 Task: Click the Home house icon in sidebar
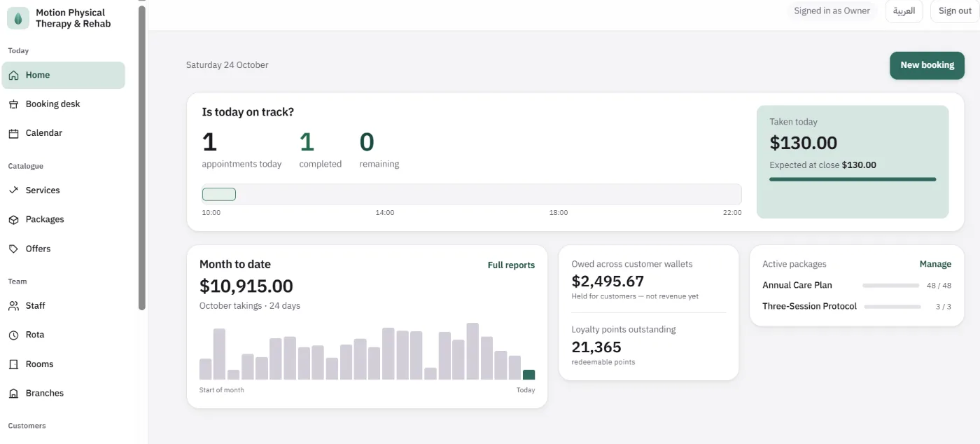pos(13,75)
